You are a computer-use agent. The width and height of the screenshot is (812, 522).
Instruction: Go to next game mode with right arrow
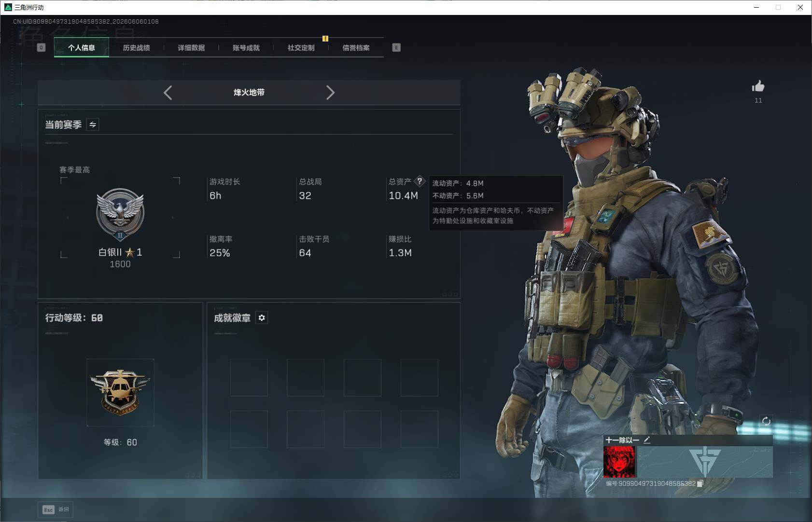330,93
